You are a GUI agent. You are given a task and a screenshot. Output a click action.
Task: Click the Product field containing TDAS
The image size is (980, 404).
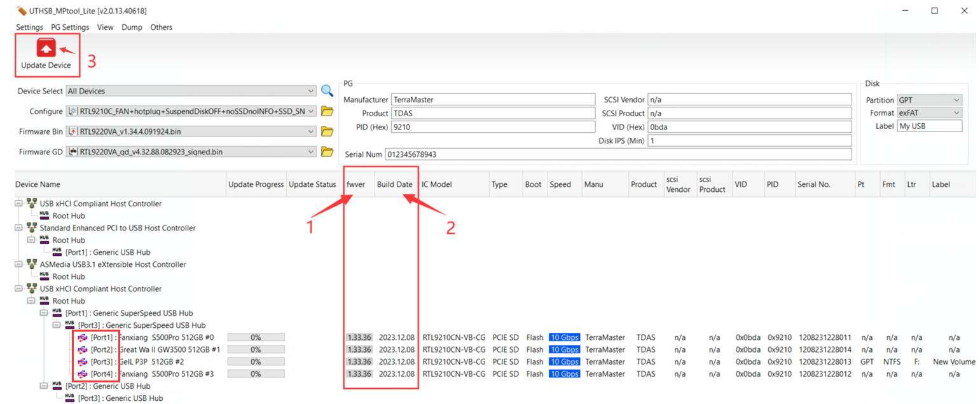pos(493,113)
